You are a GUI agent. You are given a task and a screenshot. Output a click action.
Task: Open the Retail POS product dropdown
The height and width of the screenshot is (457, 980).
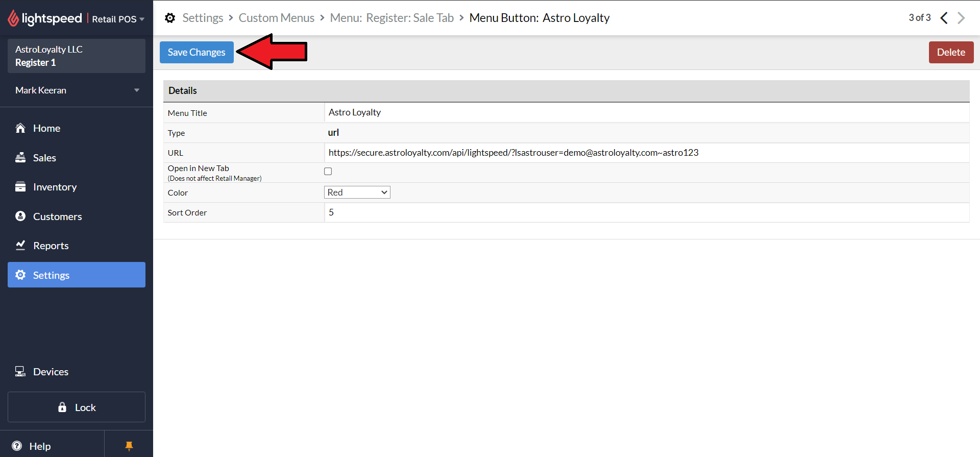click(x=118, y=19)
